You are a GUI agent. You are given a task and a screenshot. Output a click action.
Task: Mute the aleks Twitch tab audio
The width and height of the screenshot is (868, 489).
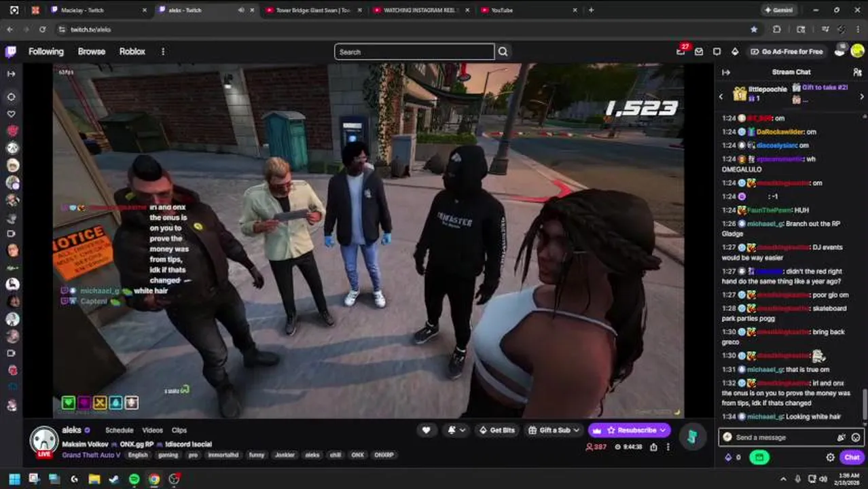(x=241, y=10)
